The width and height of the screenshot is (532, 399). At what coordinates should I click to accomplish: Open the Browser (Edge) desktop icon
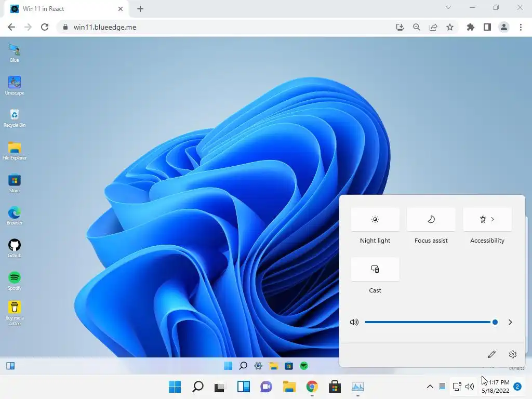[x=14, y=216]
